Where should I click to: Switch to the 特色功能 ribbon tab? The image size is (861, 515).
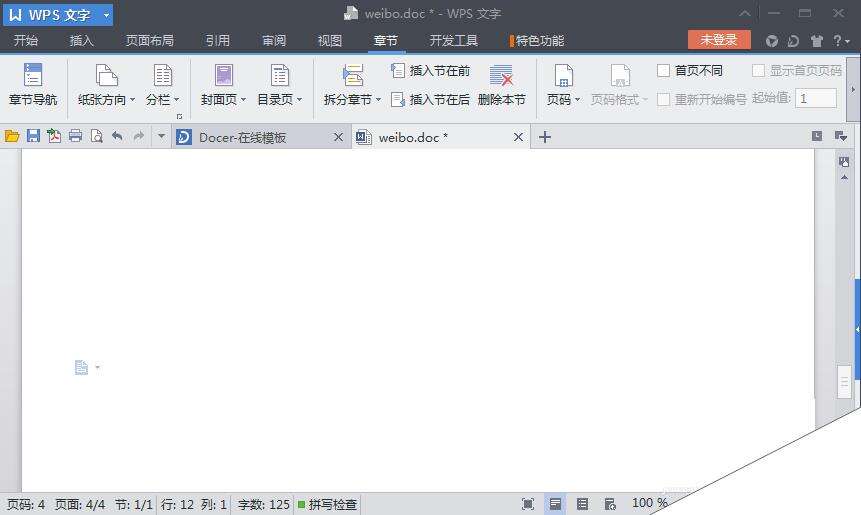click(537, 40)
